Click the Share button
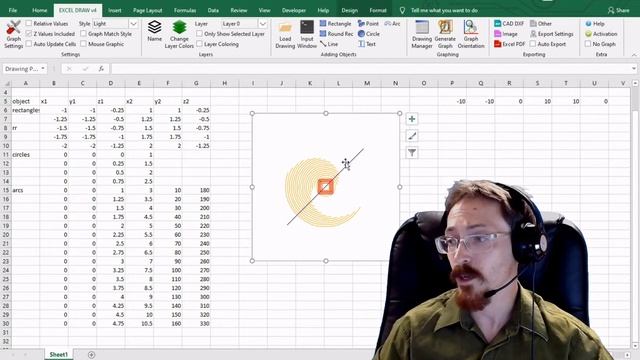640x360 pixels. tap(618, 10)
